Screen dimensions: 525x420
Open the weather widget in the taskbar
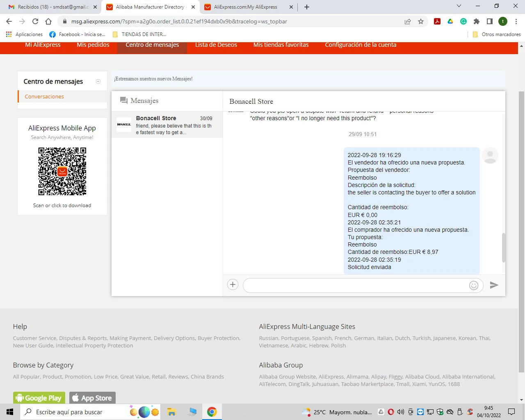[x=337, y=412]
